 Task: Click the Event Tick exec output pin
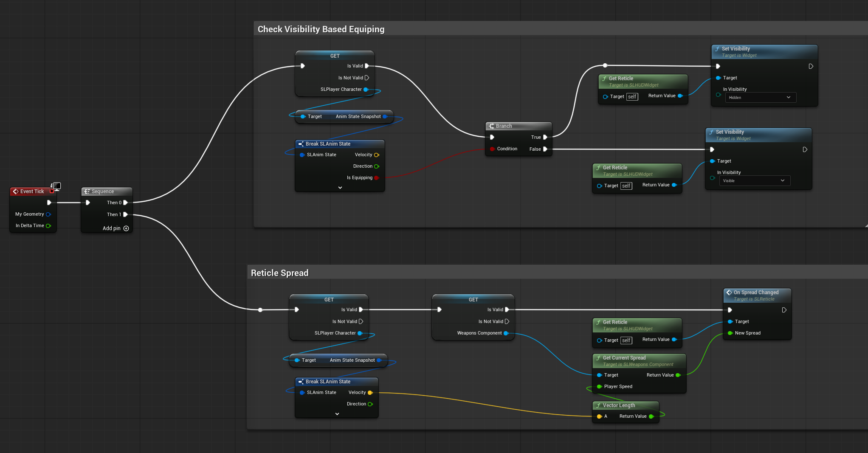click(x=49, y=203)
